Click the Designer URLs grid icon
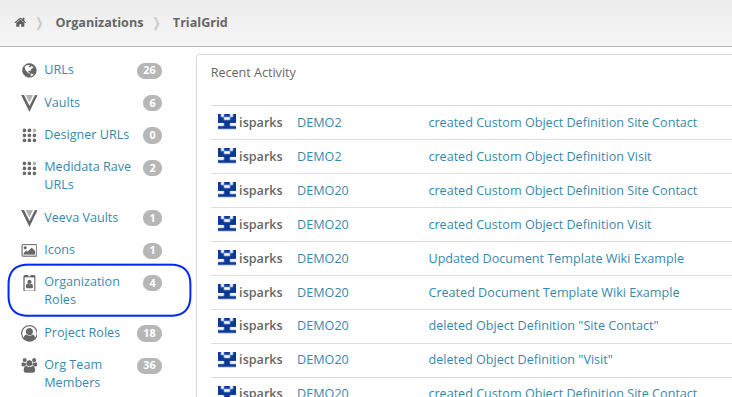Image resolution: width=732 pixels, height=397 pixels. point(29,135)
